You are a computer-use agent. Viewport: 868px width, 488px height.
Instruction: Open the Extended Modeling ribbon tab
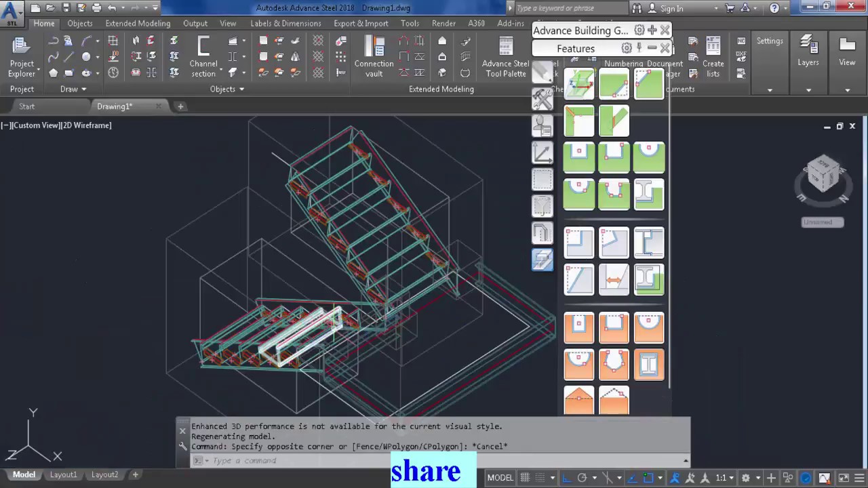[x=138, y=23]
